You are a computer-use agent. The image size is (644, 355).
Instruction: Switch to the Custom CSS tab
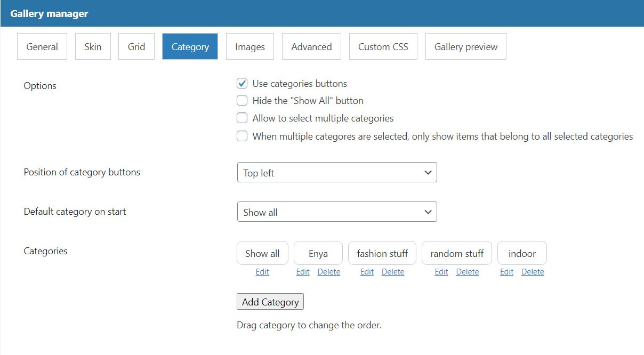383,47
